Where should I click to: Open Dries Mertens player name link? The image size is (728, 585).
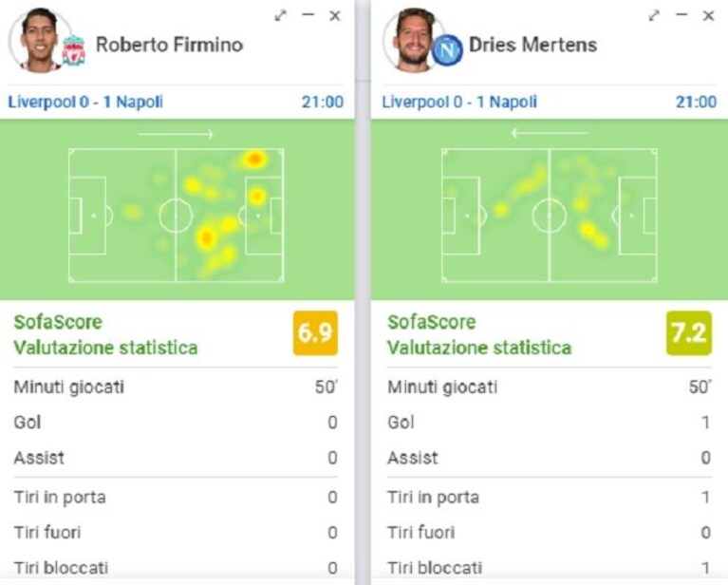532,45
